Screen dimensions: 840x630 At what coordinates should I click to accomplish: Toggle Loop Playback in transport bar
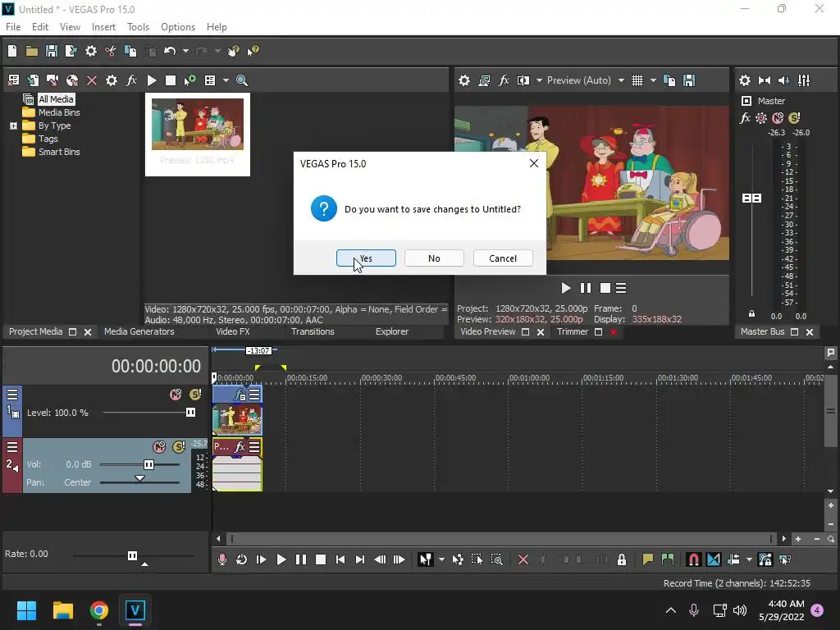(242, 559)
